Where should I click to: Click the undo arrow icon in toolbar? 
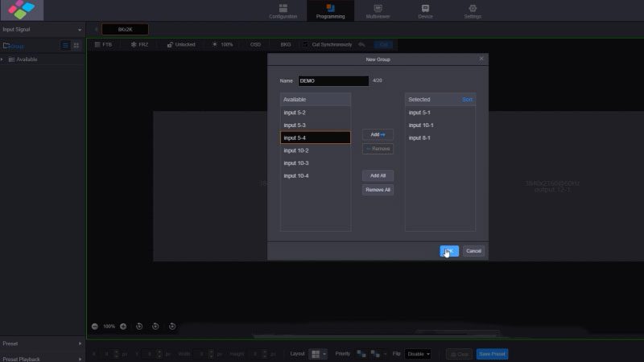tap(361, 44)
